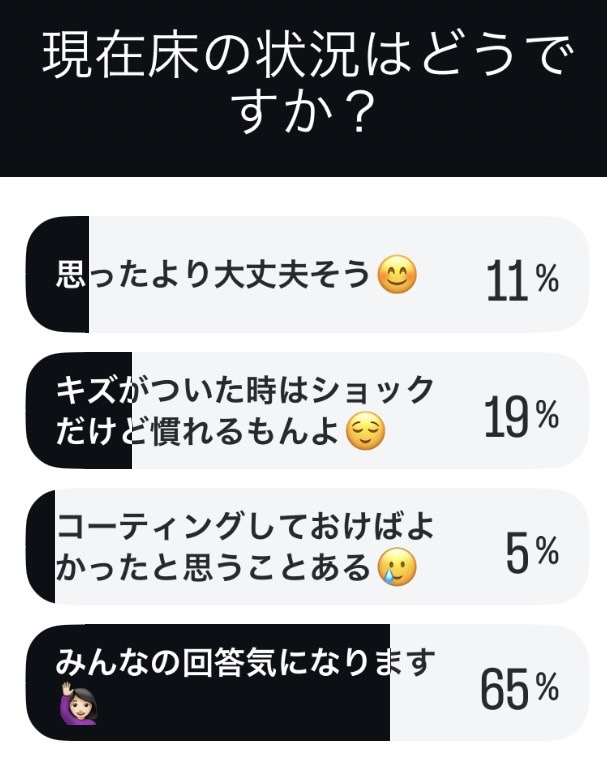607x764 pixels.
Task: Click the text だけど慣れるもんよ in the second option
Action: (197, 432)
